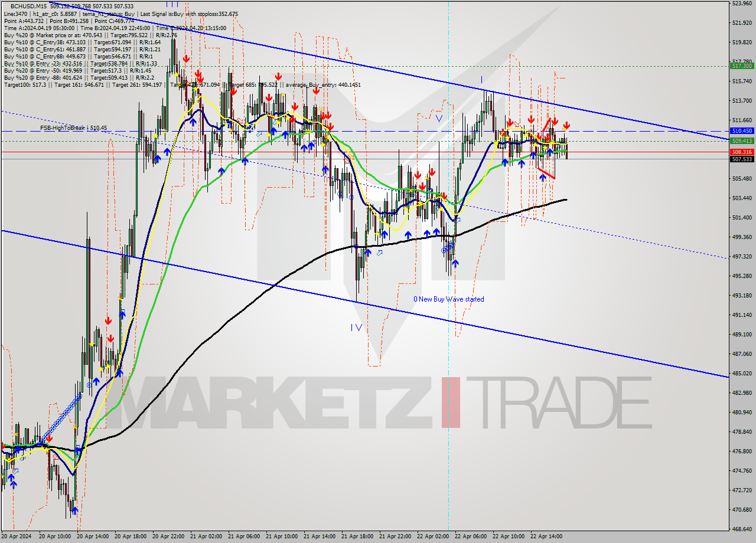Select the '21 Apr 18:00' time label
Viewport: 756px width, 543px height.
point(358,537)
